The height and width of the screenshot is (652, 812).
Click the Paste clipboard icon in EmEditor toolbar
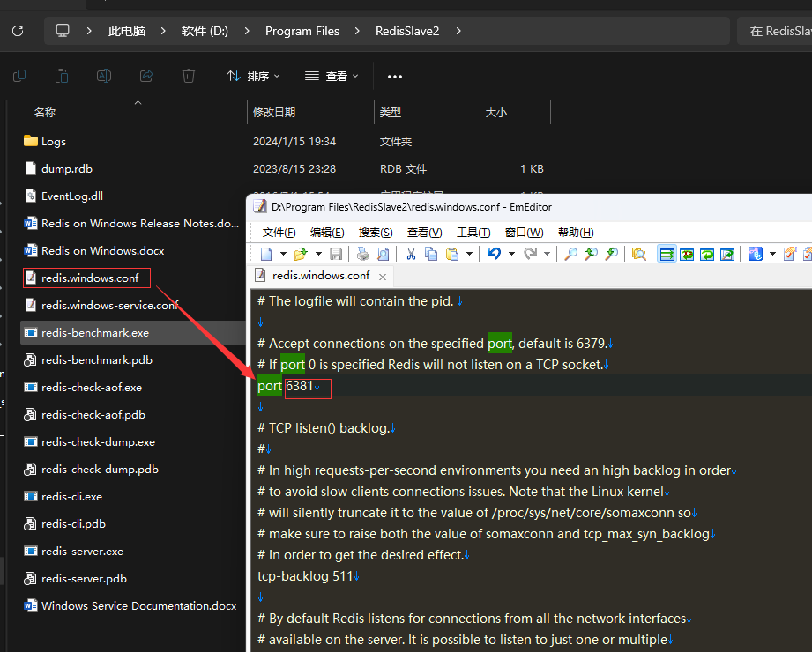pyautogui.click(x=452, y=254)
